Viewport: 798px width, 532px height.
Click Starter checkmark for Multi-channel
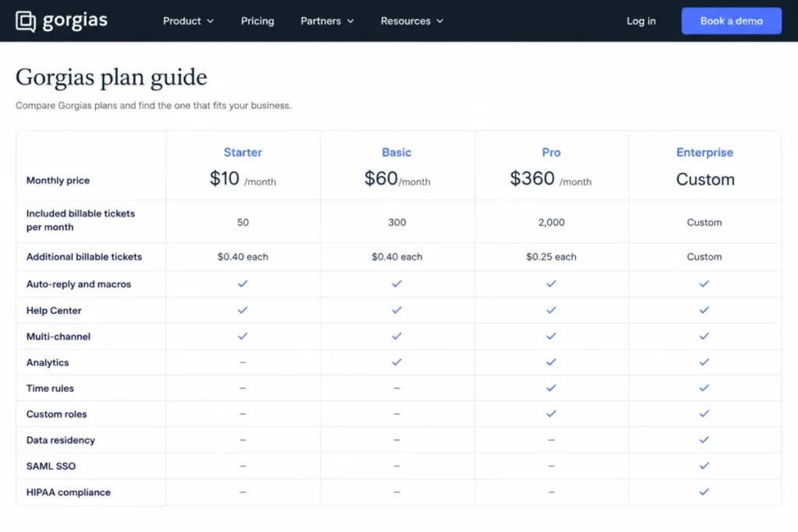243,336
